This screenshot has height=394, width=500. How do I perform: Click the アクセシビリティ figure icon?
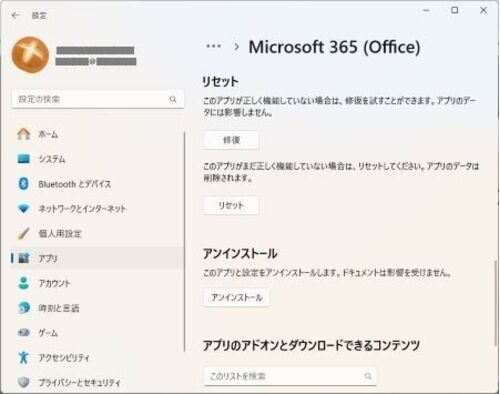[x=24, y=357]
